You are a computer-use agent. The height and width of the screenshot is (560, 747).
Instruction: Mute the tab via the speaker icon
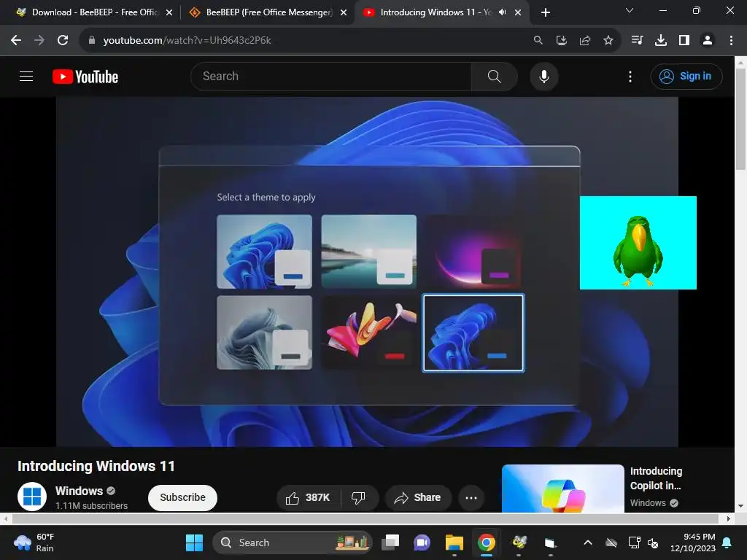point(502,12)
